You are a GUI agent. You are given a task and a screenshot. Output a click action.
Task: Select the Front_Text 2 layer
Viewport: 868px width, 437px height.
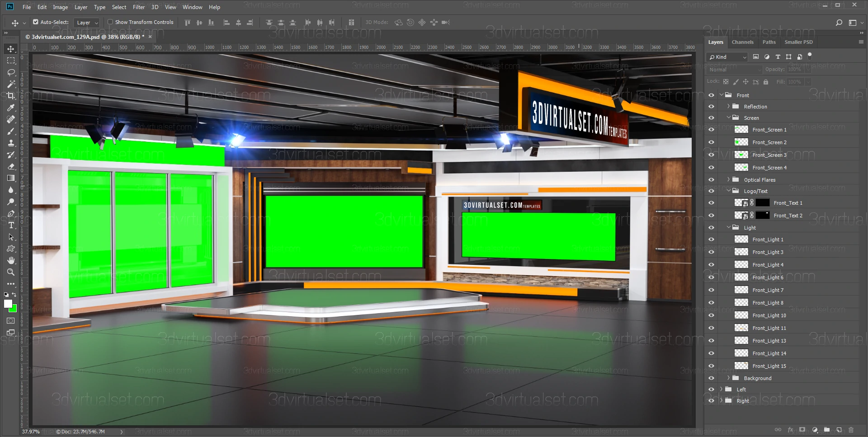pyautogui.click(x=788, y=216)
